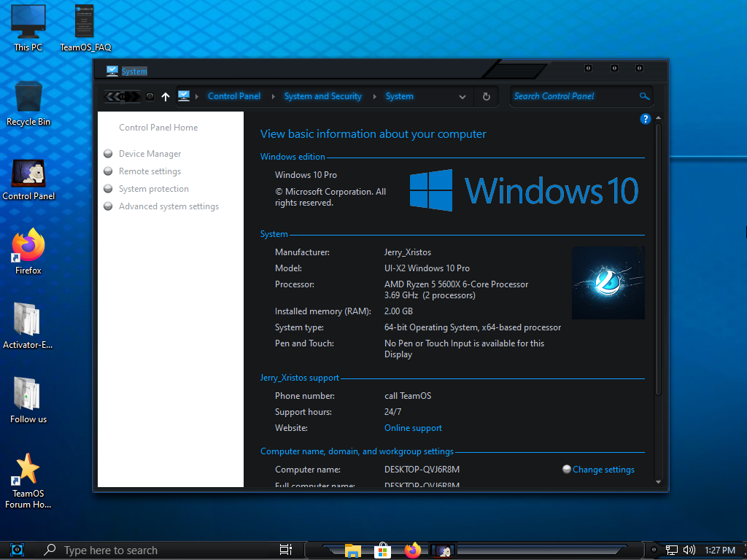Open File Explorer from the taskbar
Viewport: 747px width, 560px height.
(353, 551)
